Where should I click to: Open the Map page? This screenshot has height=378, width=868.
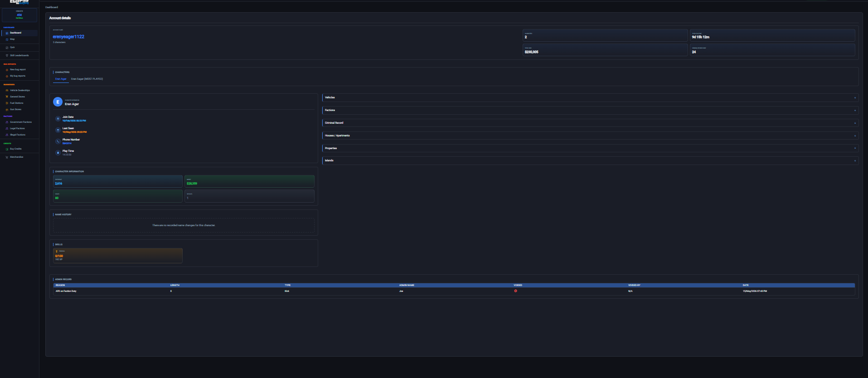pyautogui.click(x=12, y=39)
